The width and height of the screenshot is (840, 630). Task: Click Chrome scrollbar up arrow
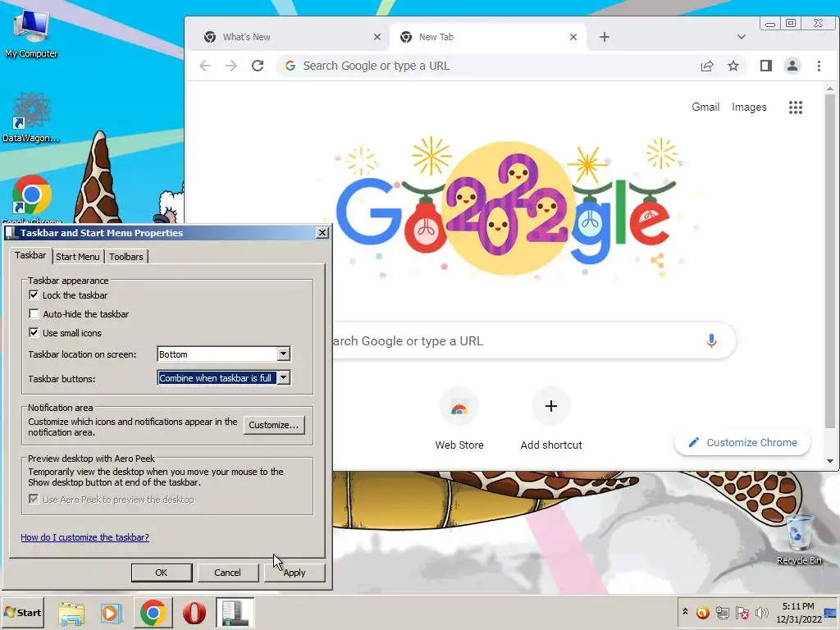pos(830,89)
